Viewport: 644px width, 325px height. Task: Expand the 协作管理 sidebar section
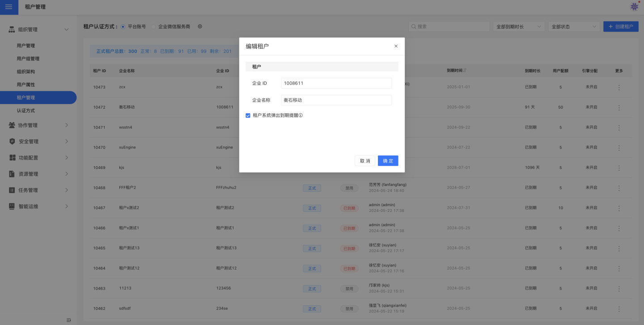(38, 125)
